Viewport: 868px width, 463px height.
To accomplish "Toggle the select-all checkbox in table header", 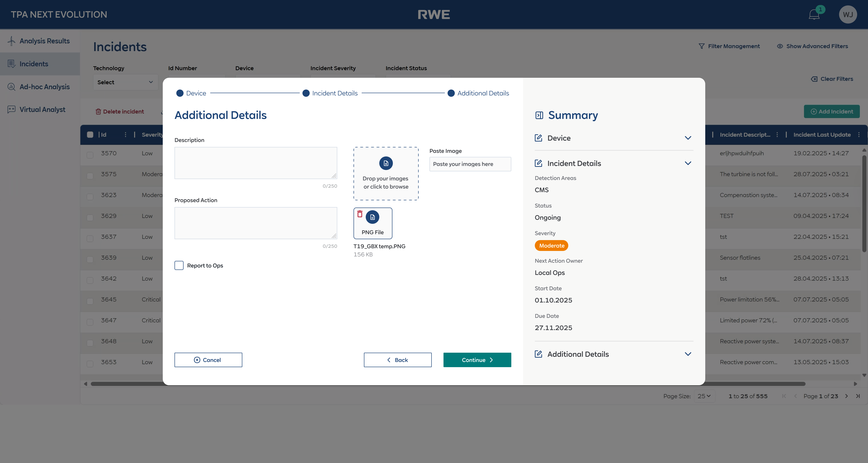I will click(x=90, y=134).
